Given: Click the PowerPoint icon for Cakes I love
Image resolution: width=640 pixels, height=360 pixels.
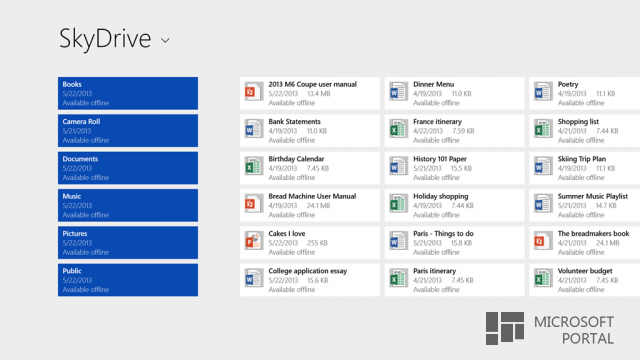Looking at the screenshot, I should click(253, 241).
